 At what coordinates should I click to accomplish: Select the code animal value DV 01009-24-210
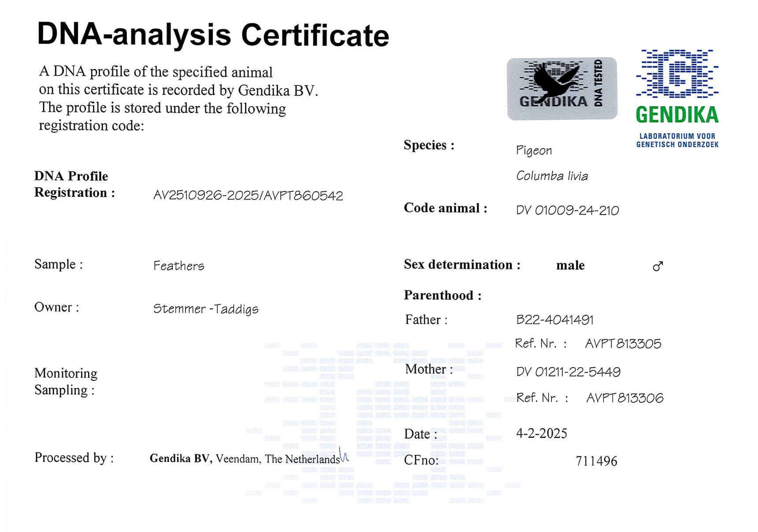tap(567, 210)
